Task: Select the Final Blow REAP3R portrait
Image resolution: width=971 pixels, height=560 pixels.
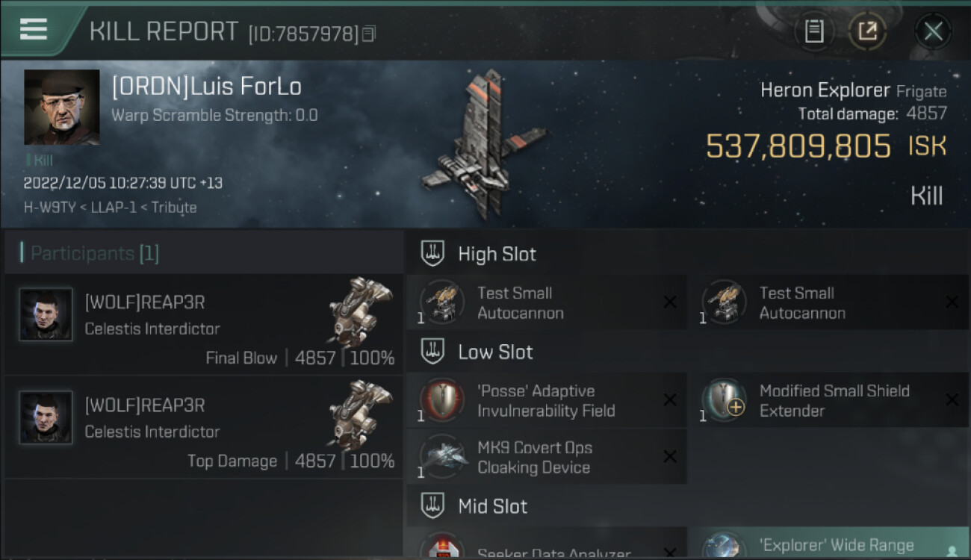Action: (46, 314)
